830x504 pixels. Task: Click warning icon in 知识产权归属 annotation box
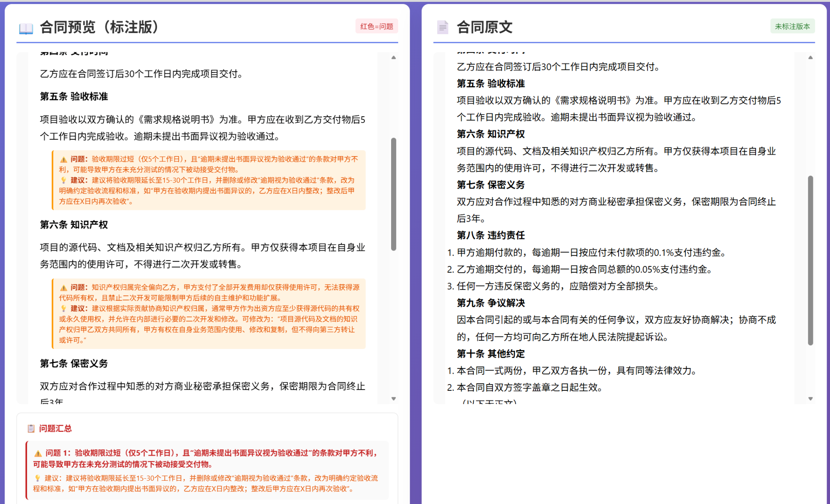coord(64,288)
